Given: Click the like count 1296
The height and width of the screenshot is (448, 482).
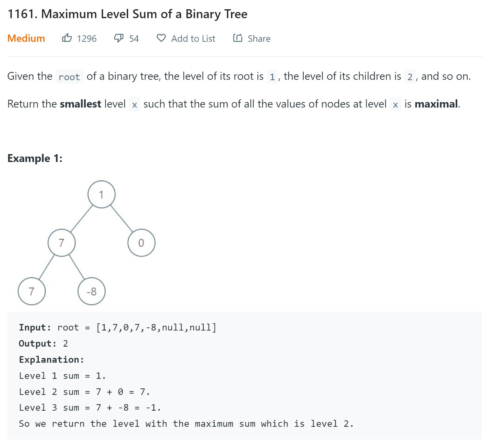Looking at the screenshot, I should (x=87, y=39).
